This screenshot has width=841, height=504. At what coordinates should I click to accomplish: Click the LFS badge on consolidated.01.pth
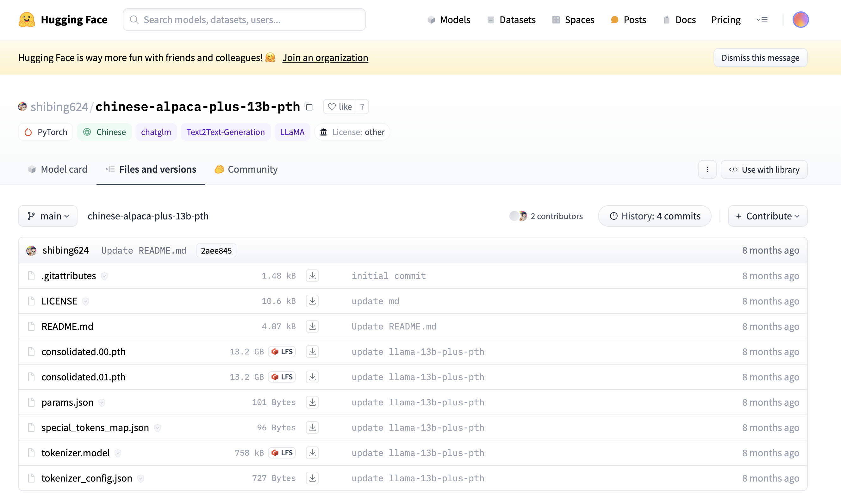coord(282,377)
